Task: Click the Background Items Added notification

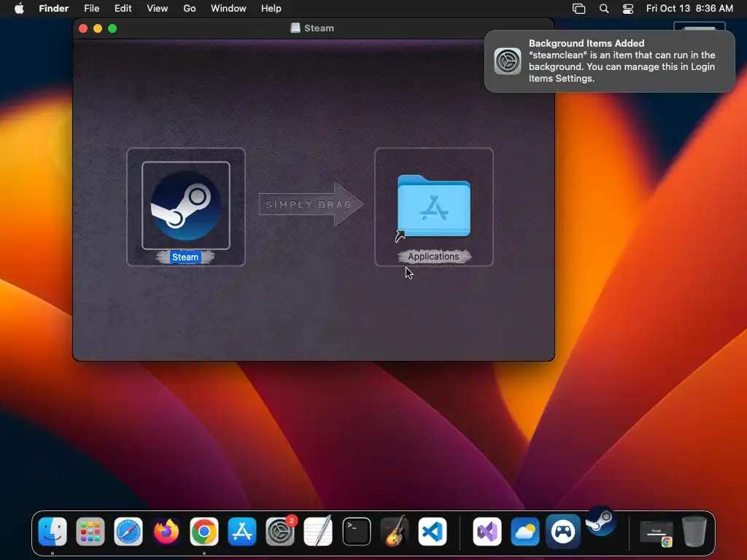Action: coord(610,61)
